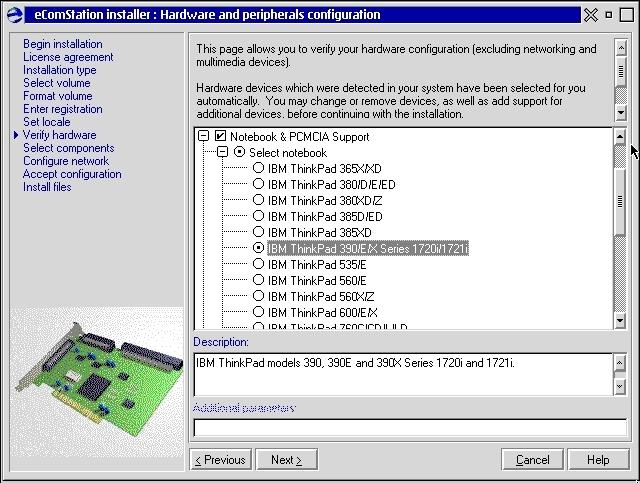The width and height of the screenshot is (640, 483).
Task: Select the 'Select notebook' radio button
Action: click(240, 152)
